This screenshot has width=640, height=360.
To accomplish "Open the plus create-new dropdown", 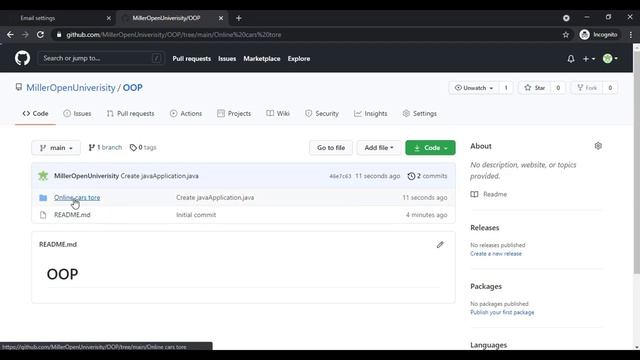I will point(588,59).
